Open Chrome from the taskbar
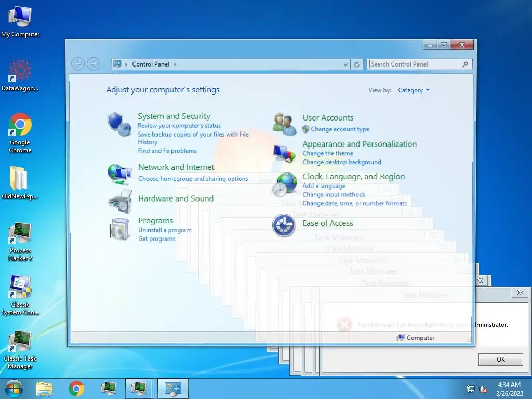This screenshot has height=399, width=532. point(76,389)
